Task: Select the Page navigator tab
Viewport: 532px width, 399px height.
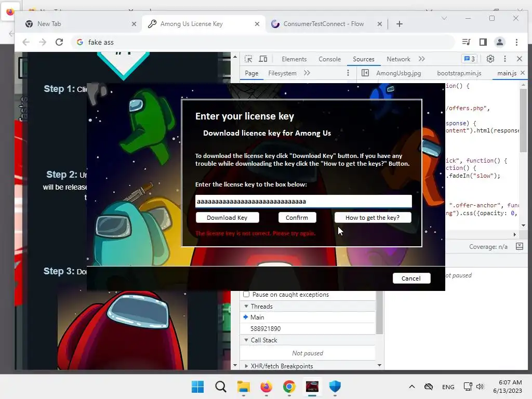Action: pos(251,73)
